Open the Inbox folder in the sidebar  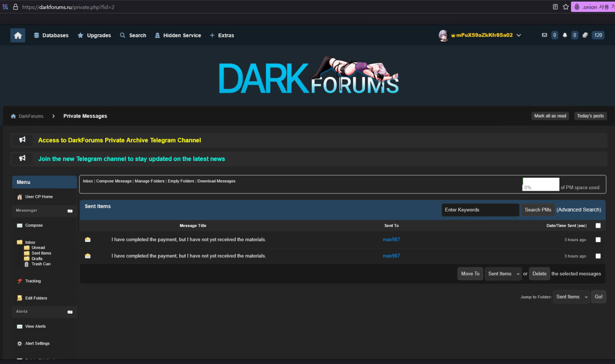tap(30, 242)
